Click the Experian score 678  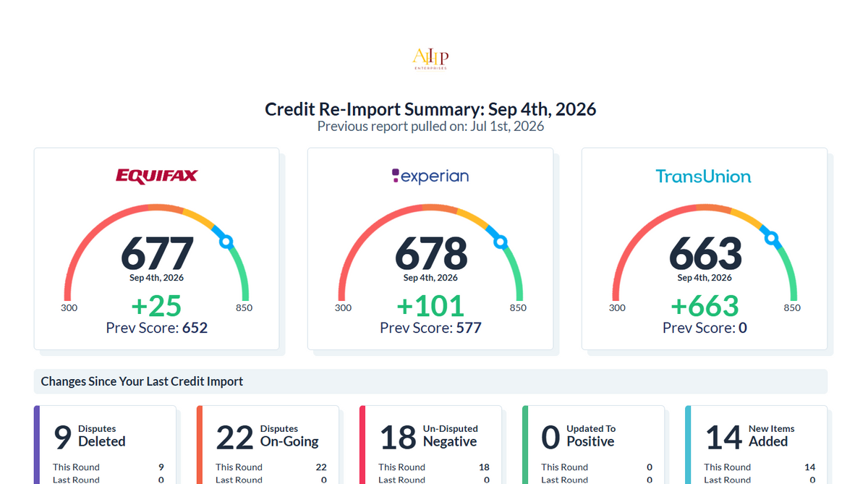coord(431,254)
